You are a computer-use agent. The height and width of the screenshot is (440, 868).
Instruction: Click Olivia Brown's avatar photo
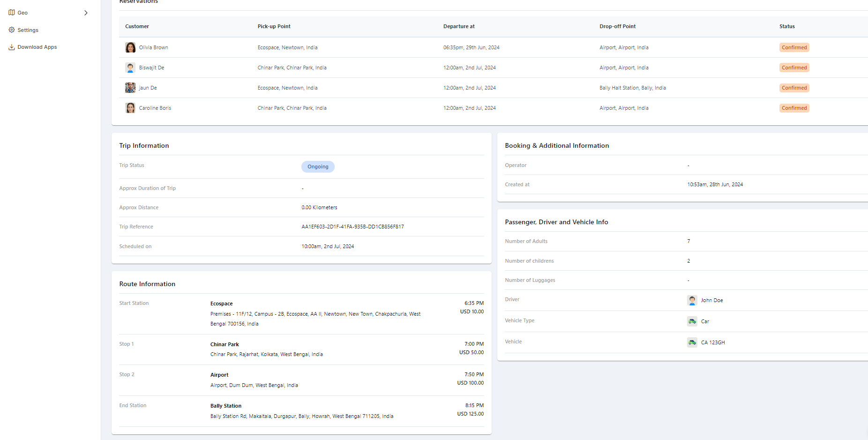tap(130, 47)
